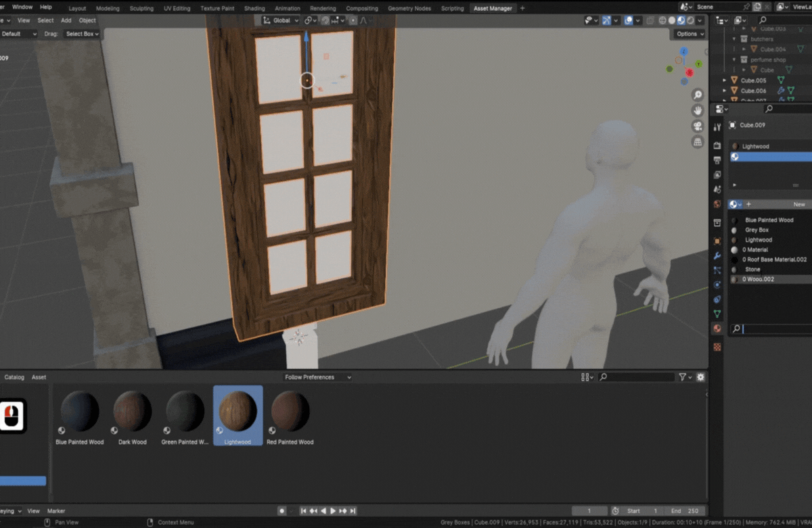Open the Material properties tab icon
This screenshot has height=528, width=812.
717,329
